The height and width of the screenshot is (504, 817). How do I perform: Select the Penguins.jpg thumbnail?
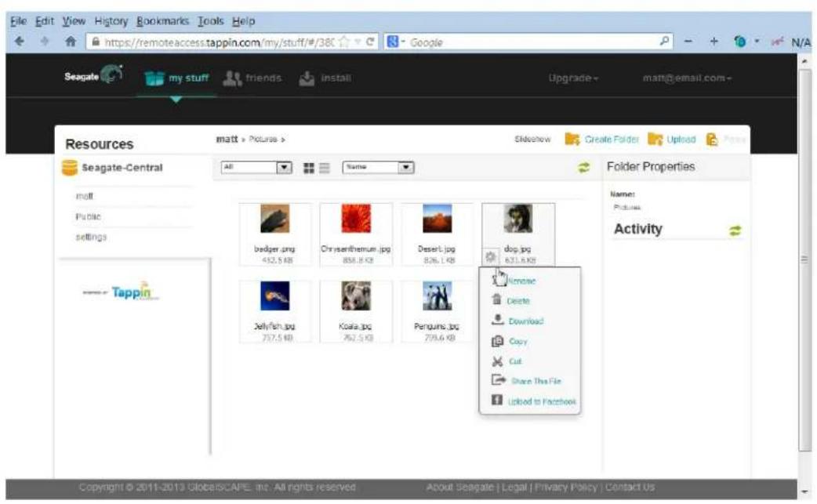[438, 296]
